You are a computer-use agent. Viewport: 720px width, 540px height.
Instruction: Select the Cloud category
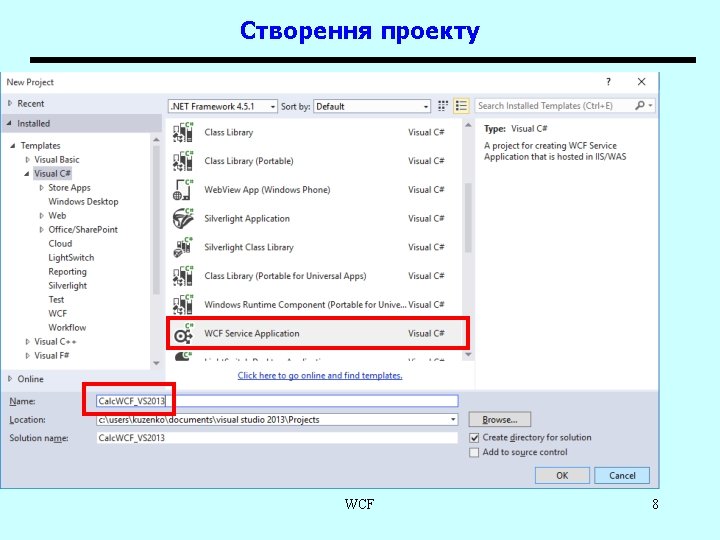pos(60,243)
